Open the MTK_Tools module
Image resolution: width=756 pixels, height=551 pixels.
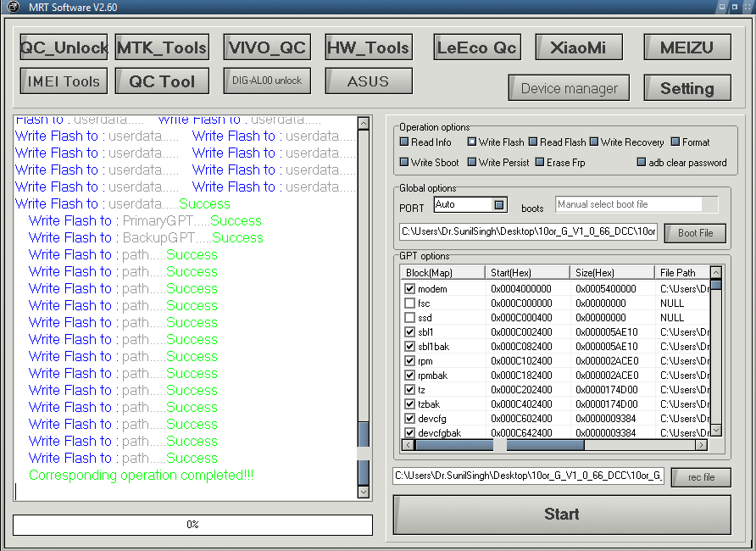[162, 47]
